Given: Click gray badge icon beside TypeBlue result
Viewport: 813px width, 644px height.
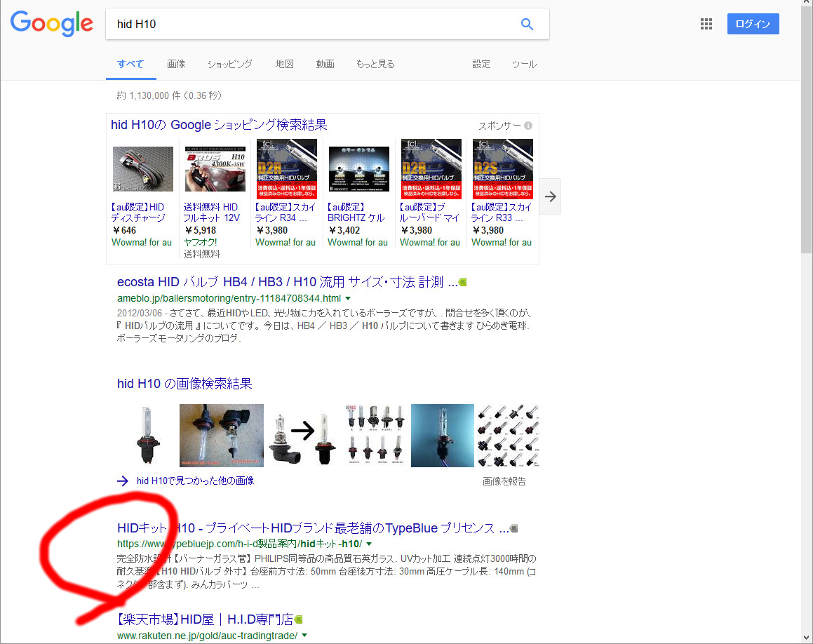Looking at the screenshot, I should coord(514,528).
